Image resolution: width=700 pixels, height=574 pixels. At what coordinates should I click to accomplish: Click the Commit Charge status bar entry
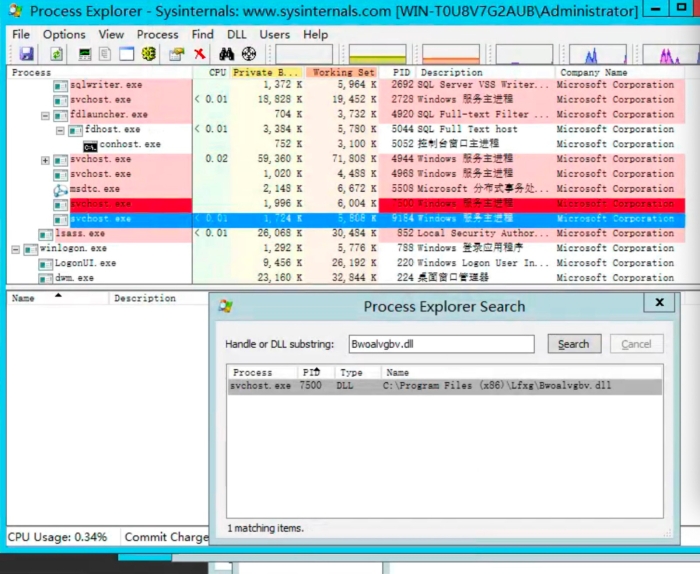(x=166, y=537)
